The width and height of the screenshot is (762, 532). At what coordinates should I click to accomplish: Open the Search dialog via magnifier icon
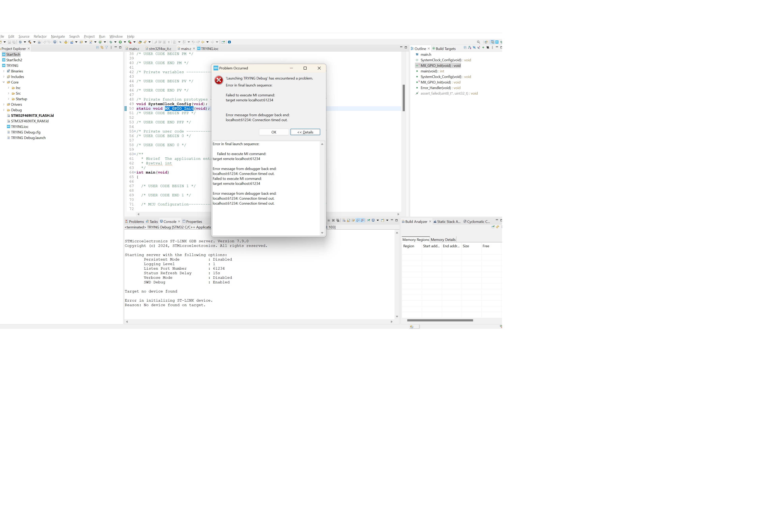point(479,42)
